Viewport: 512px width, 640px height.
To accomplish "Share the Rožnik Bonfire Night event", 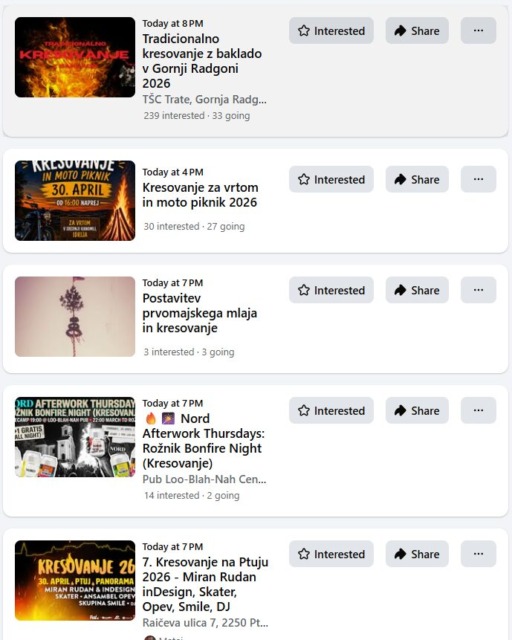I will point(417,410).
